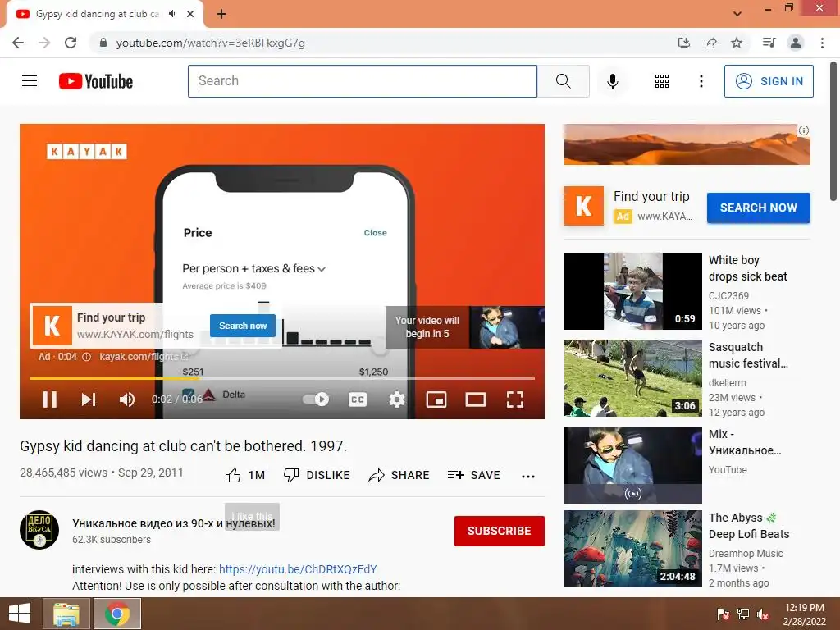Open the channel name Уникальное видео
Viewport: 840px width, 630px height.
(174, 523)
